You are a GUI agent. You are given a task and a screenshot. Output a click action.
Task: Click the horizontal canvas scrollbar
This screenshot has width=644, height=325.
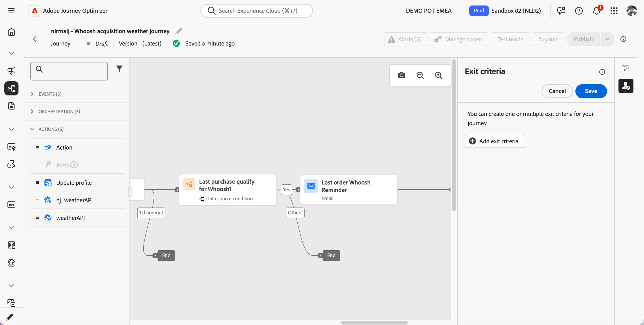(x=374, y=323)
